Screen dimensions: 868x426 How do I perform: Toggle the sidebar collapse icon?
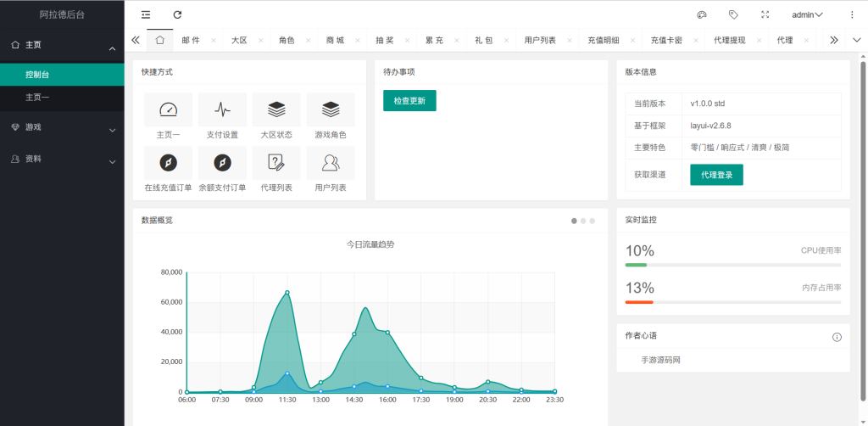point(146,14)
